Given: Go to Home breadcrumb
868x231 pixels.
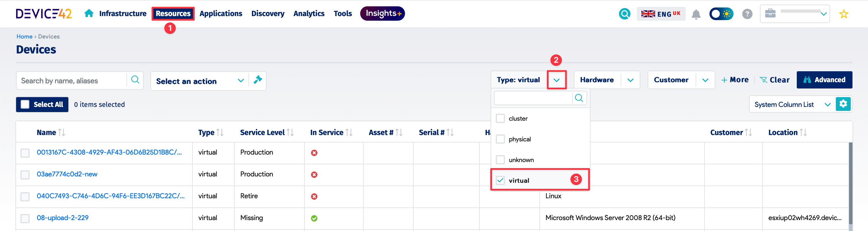Looking at the screenshot, I should 24,36.
